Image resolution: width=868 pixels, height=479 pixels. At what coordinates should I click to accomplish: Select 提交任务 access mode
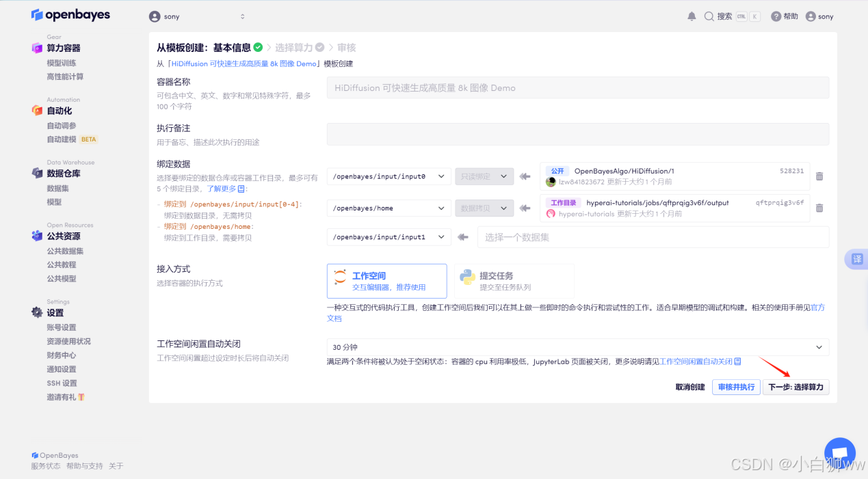coord(514,281)
